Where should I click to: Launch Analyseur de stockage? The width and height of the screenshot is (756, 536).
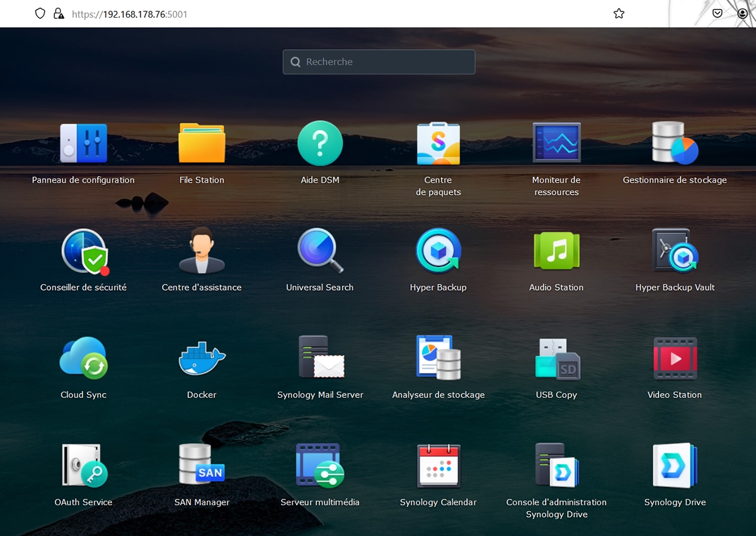[438, 357]
